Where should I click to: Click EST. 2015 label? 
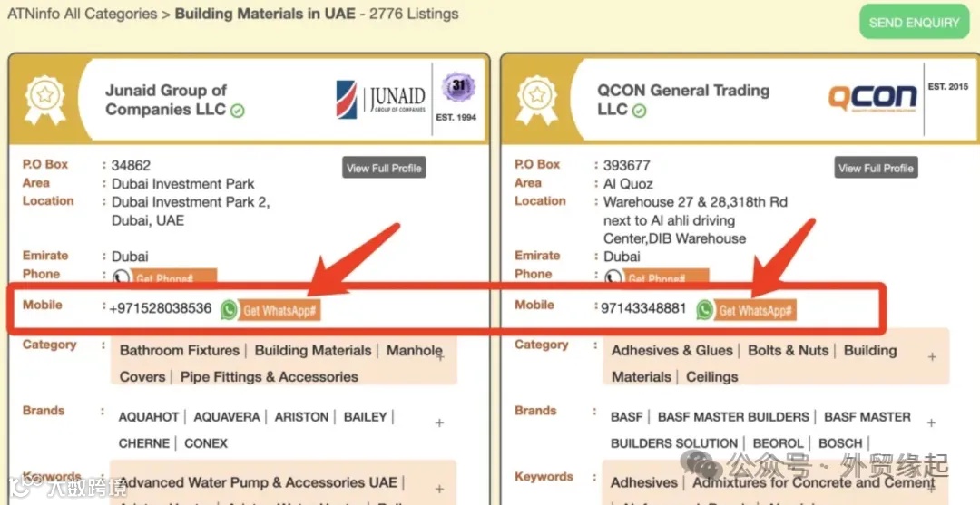(x=948, y=87)
